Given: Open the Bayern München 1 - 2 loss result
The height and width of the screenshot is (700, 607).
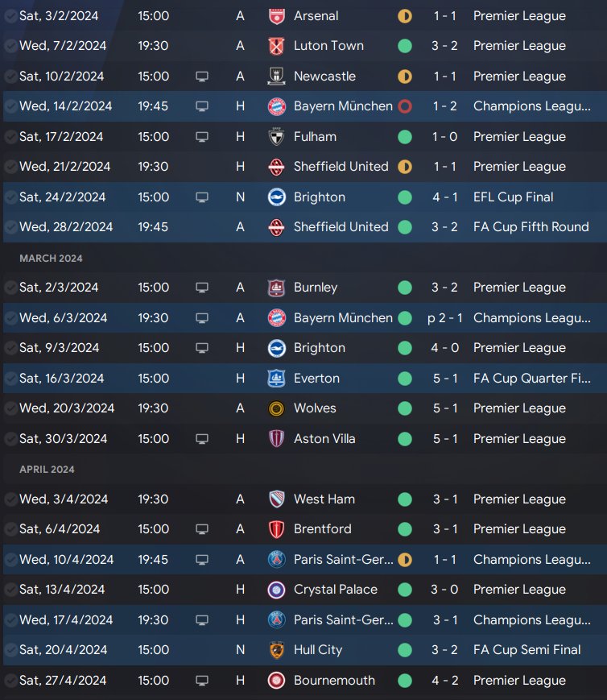Looking at the screenshot, I should (444, 106).
